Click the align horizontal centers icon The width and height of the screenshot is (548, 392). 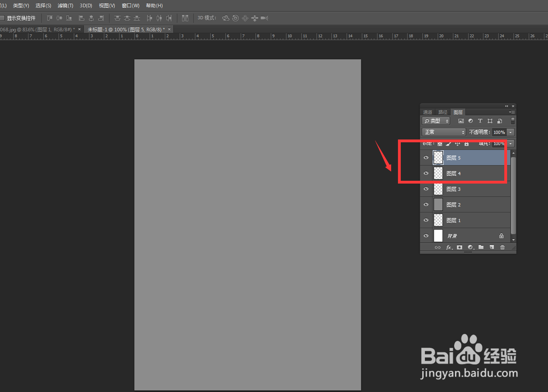[x=91, y=18]
